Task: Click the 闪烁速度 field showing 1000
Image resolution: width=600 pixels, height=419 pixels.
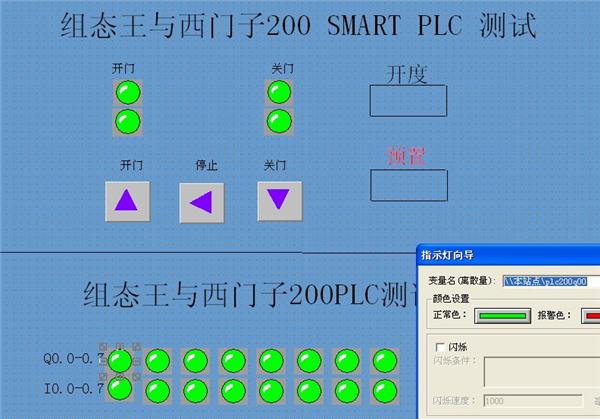Action: pyautogui.click(x=533, y=401)
